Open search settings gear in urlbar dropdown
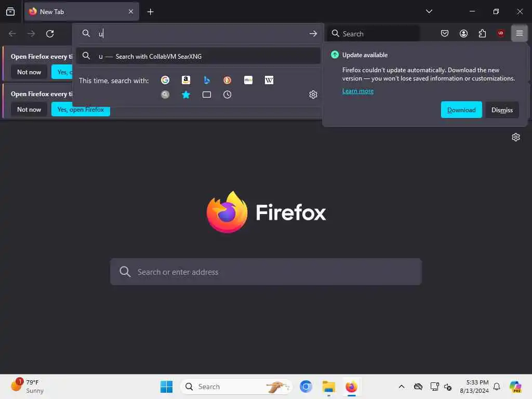This screenshot has width=532, height=399. point(313,95)
